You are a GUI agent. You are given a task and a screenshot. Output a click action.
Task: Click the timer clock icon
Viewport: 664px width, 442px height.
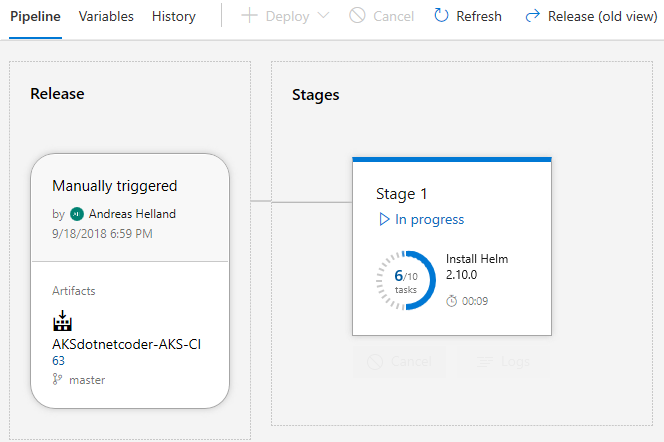click(451, 301)
